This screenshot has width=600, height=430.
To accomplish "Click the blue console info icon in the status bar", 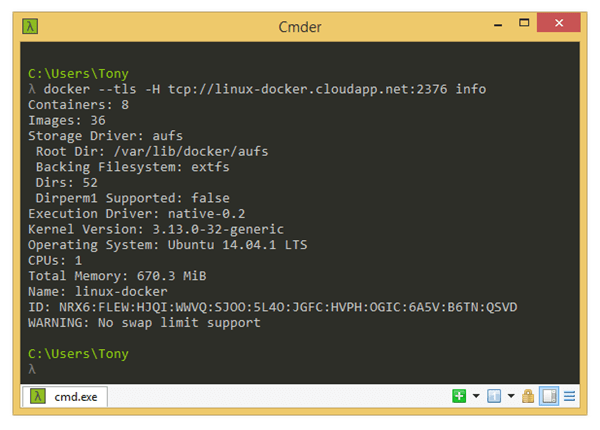I will [494, 396].
